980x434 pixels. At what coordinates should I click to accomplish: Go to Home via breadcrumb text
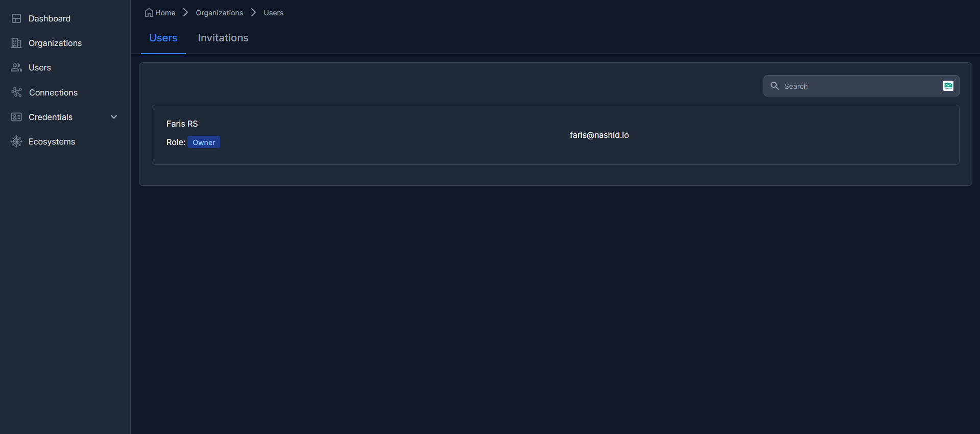pyautogui.click(x=165, y=13)
